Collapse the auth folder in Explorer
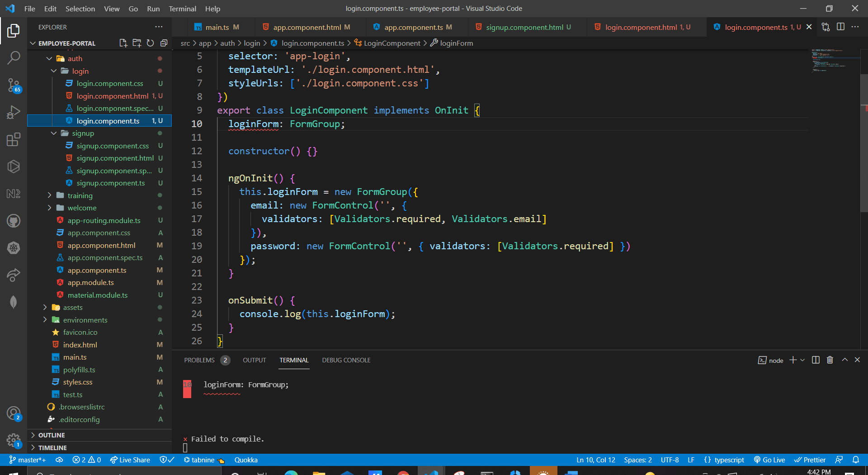 coord(49,58)
